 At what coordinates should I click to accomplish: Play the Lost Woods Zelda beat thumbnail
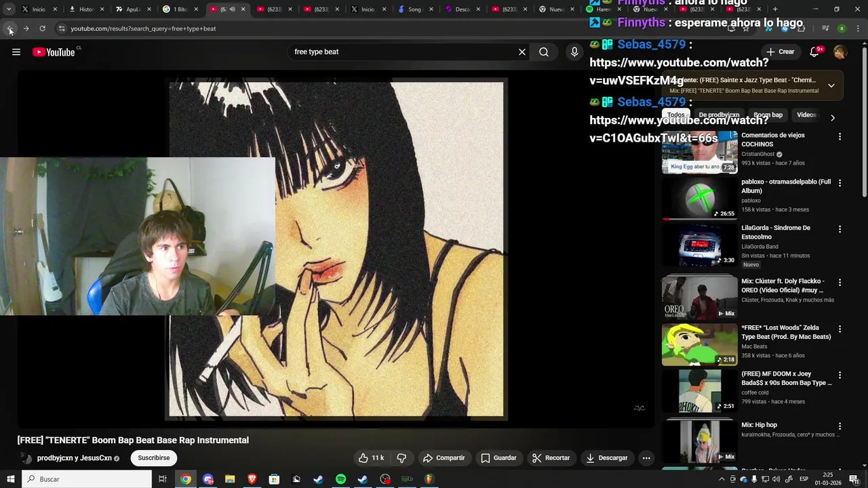pos(700,345)
